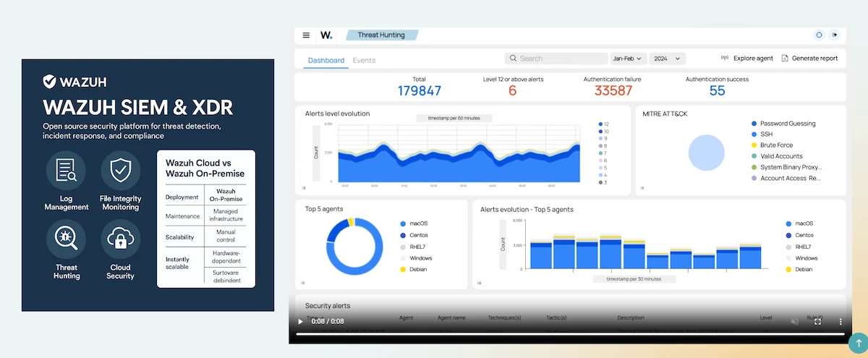Open the Jan-Feb date range dropdown
868x358 pixels.
click(x=628, y=59)
